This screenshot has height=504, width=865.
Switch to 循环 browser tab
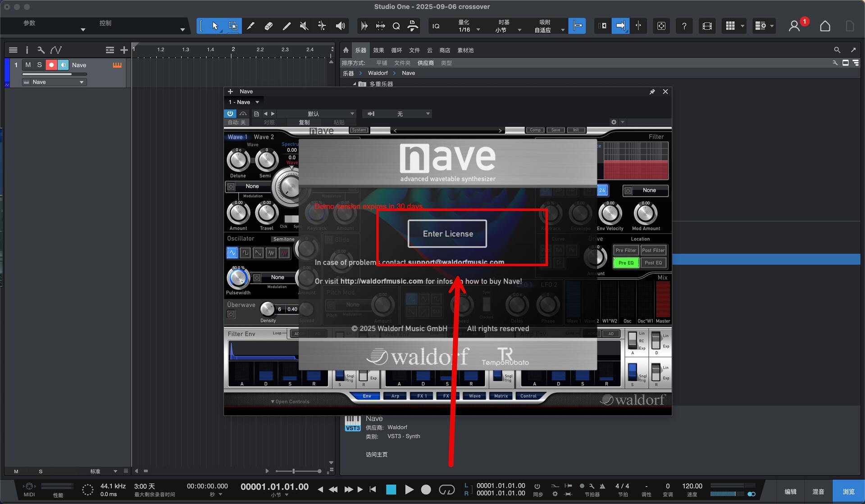pyautogui.click(x=396, y=50)
